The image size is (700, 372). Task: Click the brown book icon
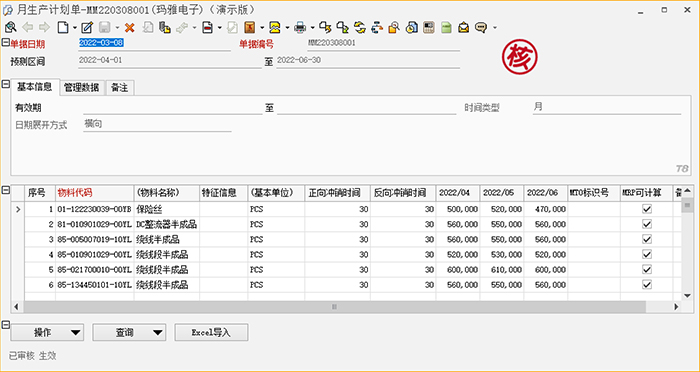[250, 28]
